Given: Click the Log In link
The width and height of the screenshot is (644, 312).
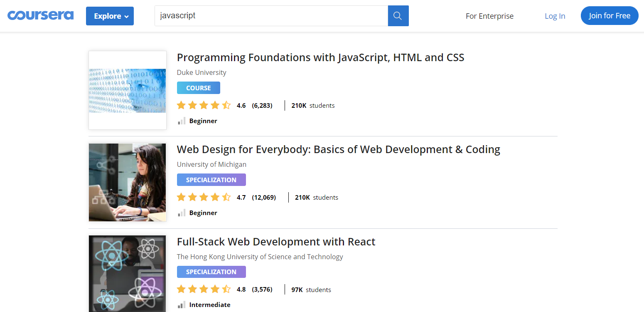Looking at the screenshot, I should 555,16.
